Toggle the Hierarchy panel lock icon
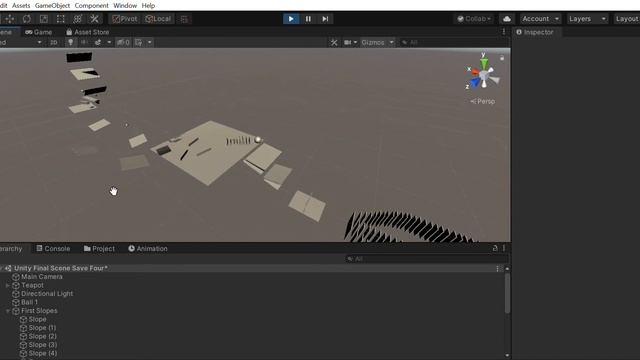Screen dimensions: 640x360 coord(495,248)
